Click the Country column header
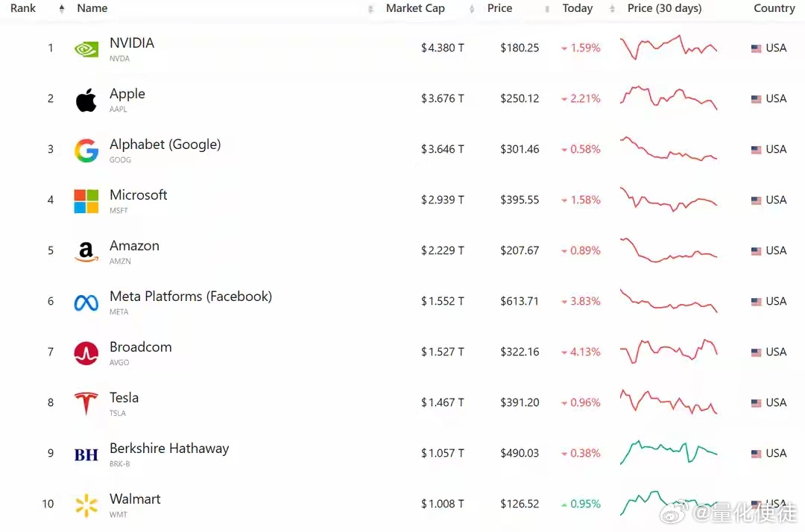The width and height of the screenshot is (805, 532). click(774, 8)
